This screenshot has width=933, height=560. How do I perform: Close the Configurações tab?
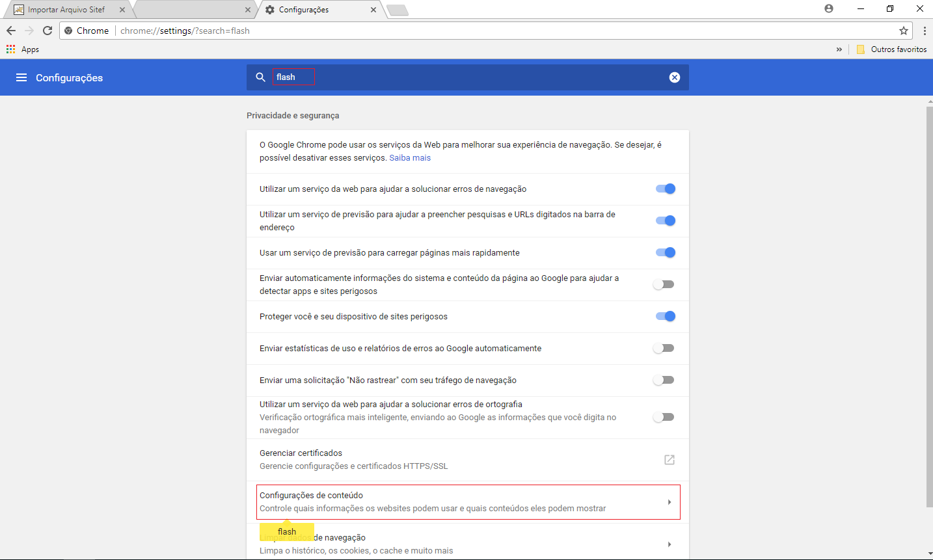tap(373, 10)
